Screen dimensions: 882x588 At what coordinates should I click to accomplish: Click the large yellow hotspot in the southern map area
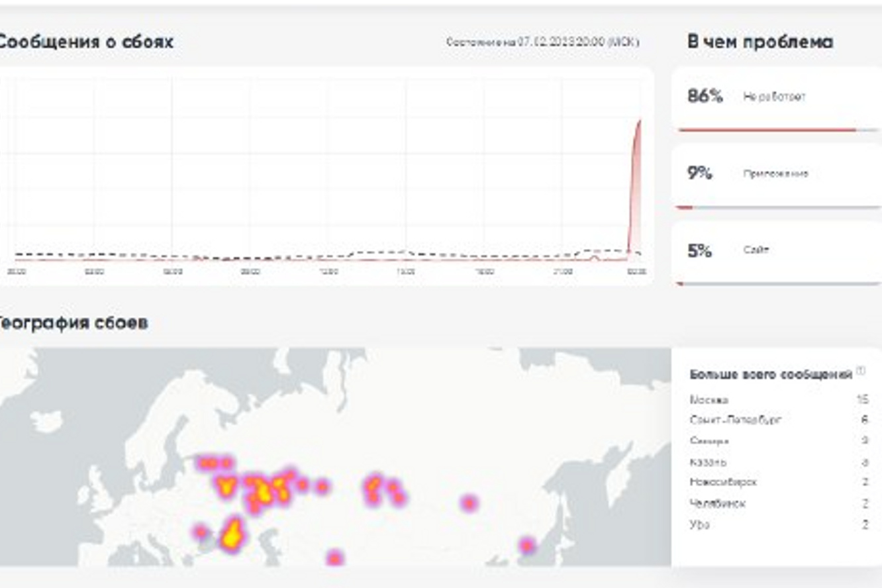232,534
